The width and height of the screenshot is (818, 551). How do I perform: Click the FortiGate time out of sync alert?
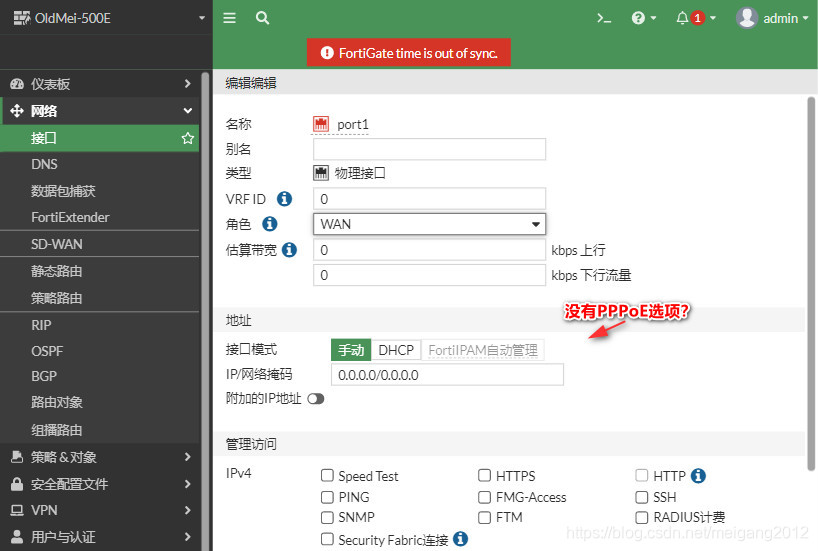pos(408,53)
